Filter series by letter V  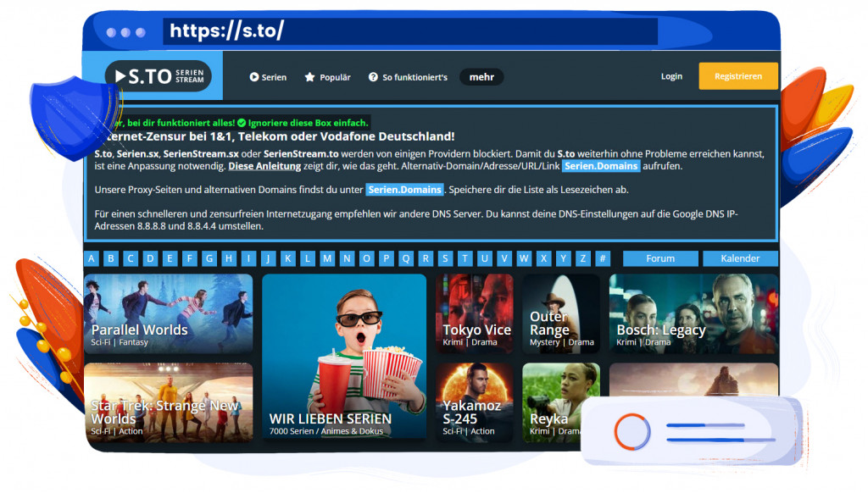point(504,258)
